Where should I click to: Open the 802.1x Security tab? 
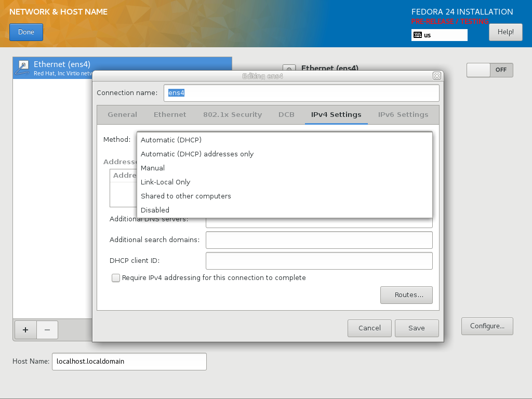pos(232,115)
